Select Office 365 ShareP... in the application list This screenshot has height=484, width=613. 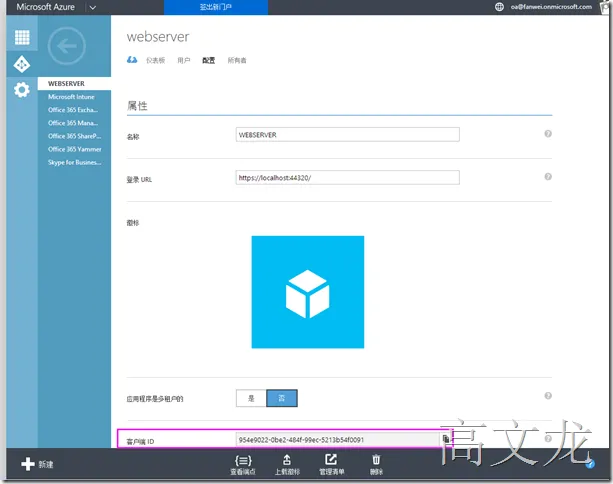(74, 136)
